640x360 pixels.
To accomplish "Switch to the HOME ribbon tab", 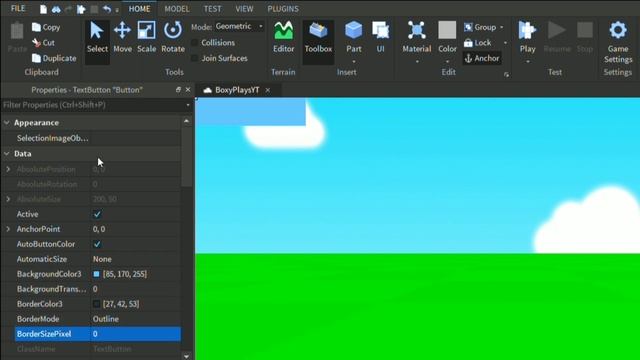I will click(139, 9).
